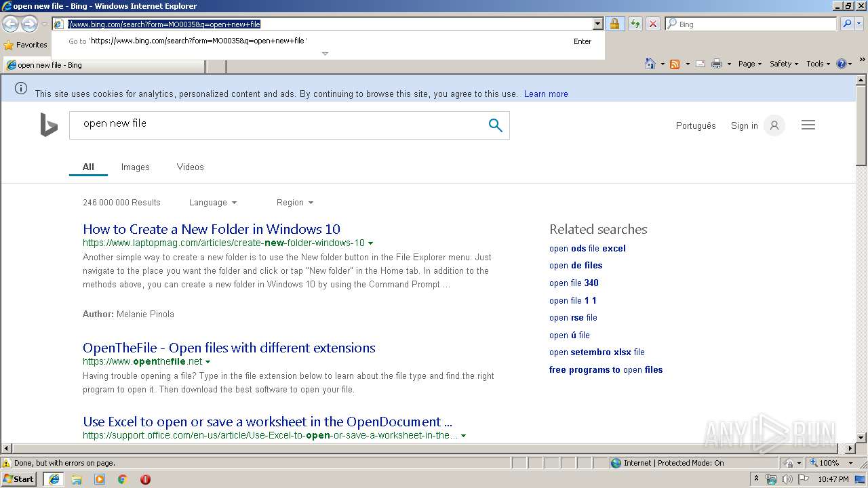The image size is (868, 488).
Task: Click the taskbar volume speaker icon
Action: coord(787,479)
